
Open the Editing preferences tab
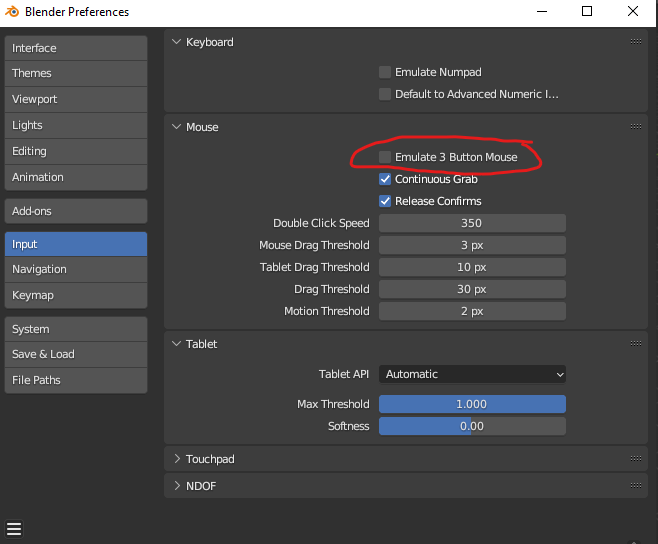click(76, 152)
